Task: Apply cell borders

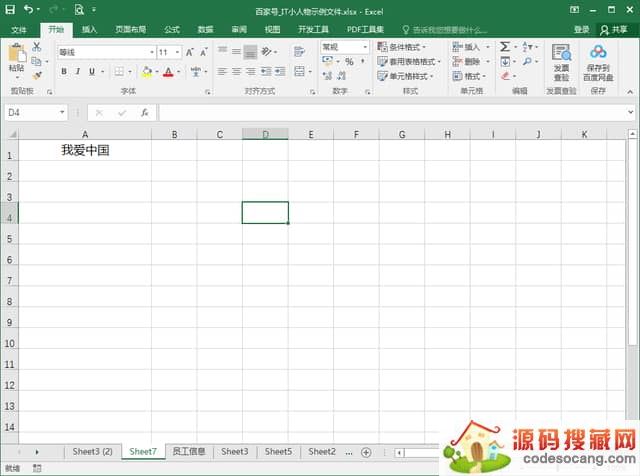Action: pyautogui.click(x=119, y=71)
